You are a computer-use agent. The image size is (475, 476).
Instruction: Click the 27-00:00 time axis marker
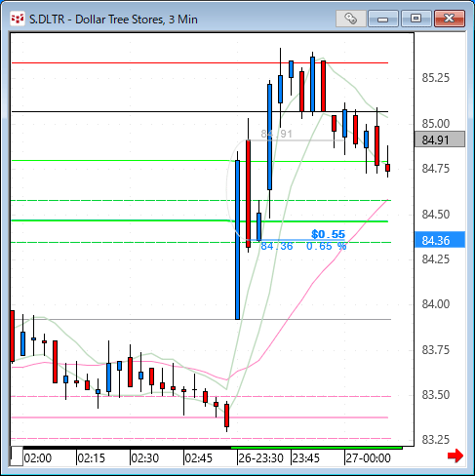(x=368, y=458)
